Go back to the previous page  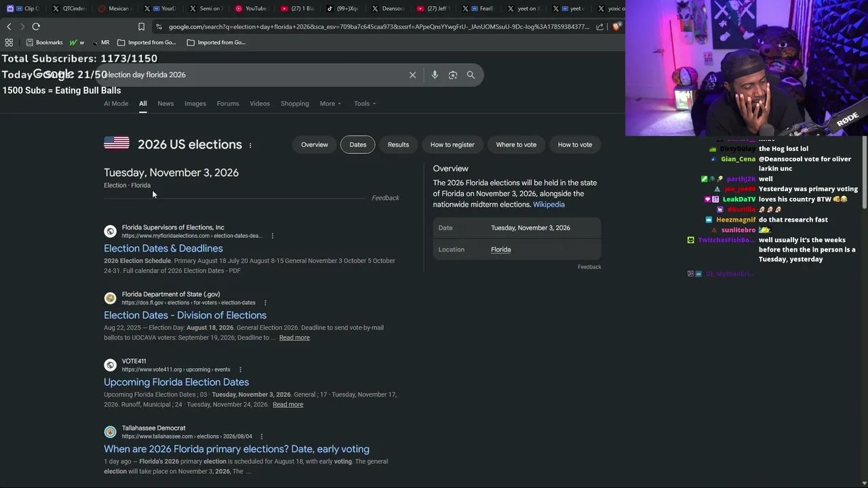(x=9, y=26)
